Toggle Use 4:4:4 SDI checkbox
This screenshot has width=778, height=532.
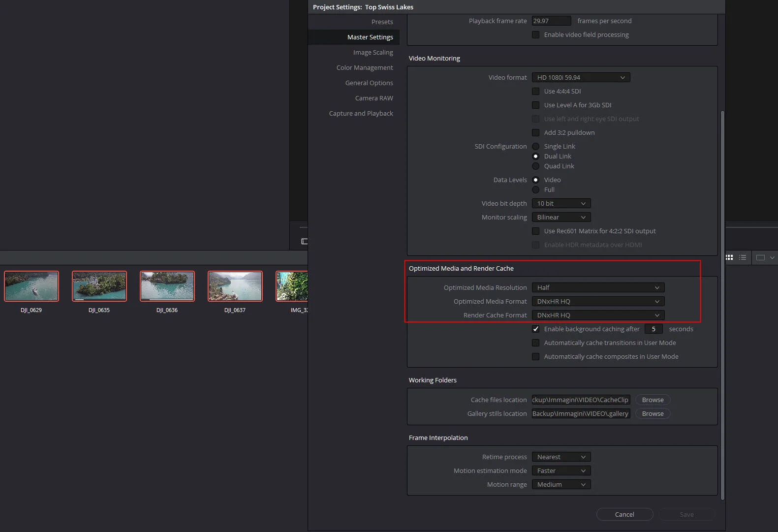[x=535, y=91]
